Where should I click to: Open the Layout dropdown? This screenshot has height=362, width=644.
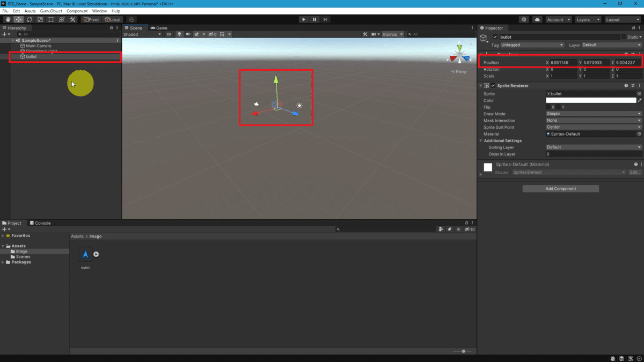click(622, 19)
